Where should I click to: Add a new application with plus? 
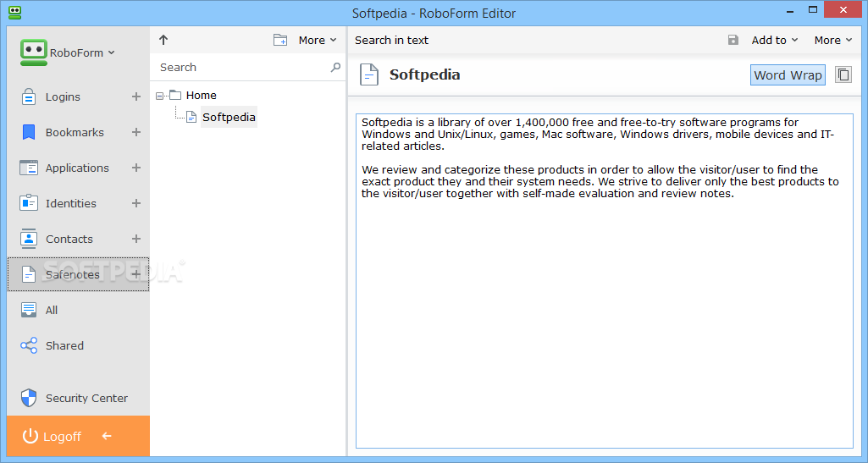coord(136,168)
